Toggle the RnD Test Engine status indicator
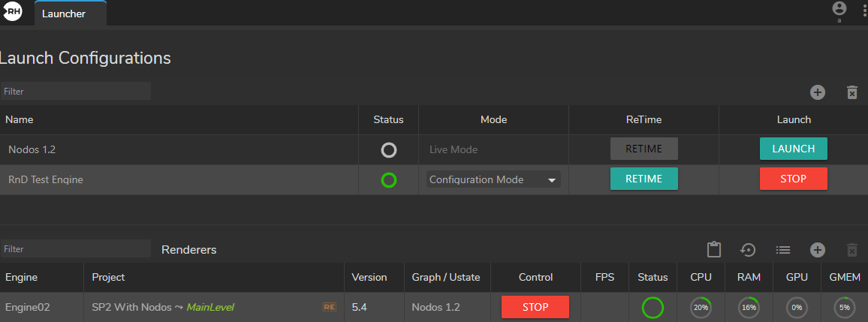 coord(388,180)
